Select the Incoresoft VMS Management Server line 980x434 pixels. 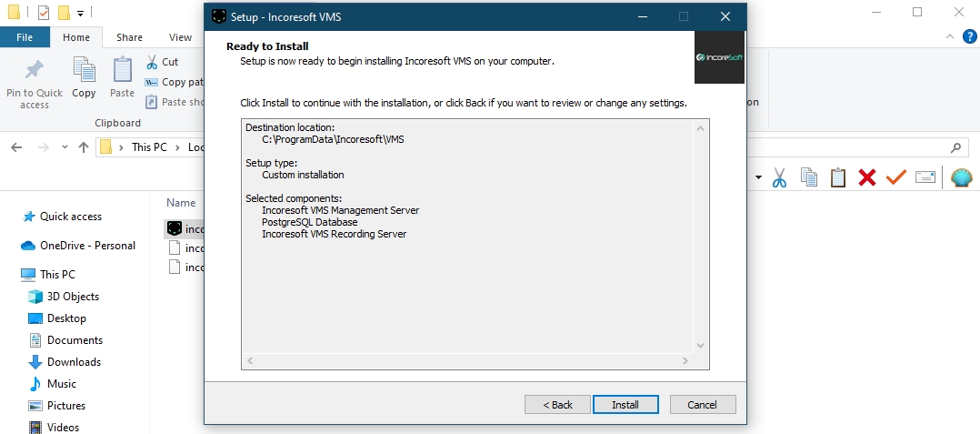point(341,210)
